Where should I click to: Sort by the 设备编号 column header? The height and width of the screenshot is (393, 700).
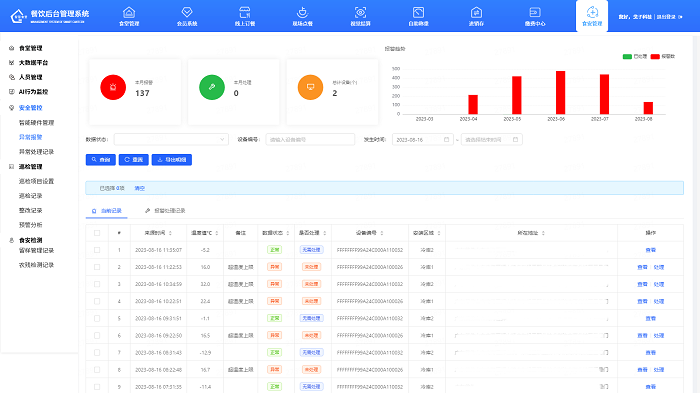tap(370, 233)
